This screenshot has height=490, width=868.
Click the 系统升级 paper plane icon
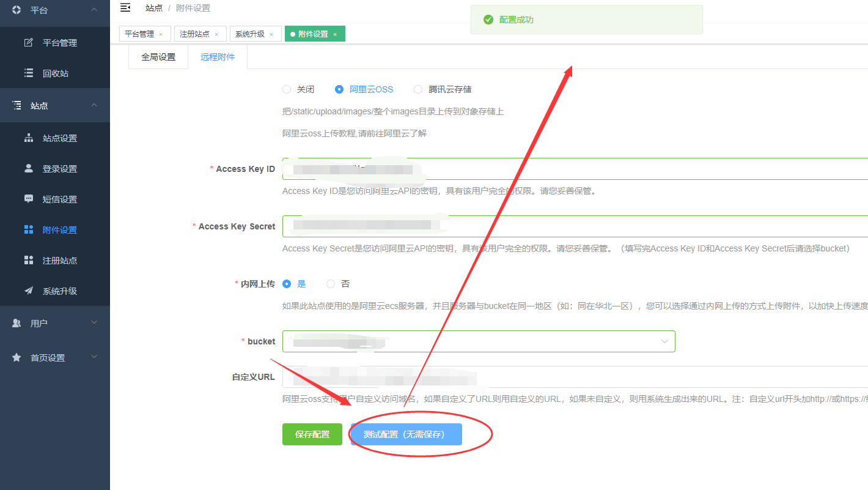coord(29,291)
